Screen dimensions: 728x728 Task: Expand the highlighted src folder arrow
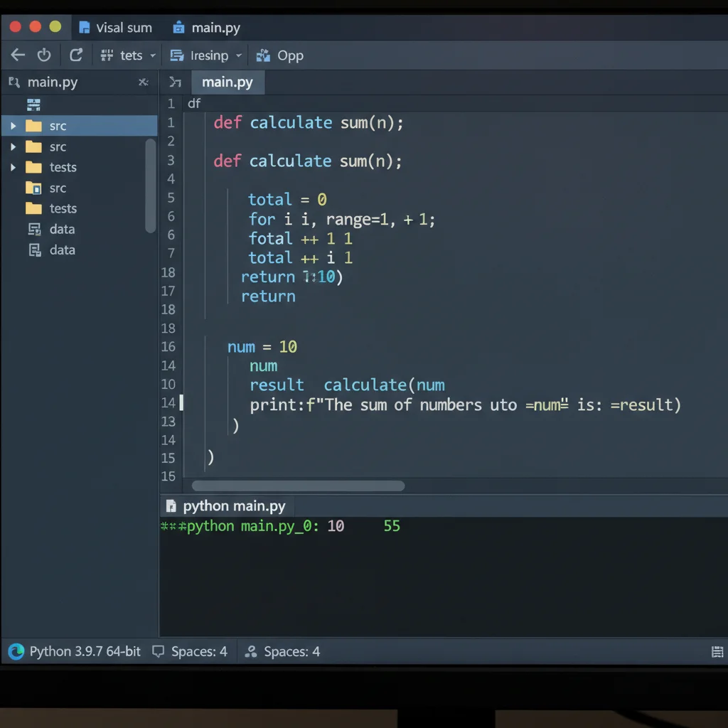coord(13,126)
